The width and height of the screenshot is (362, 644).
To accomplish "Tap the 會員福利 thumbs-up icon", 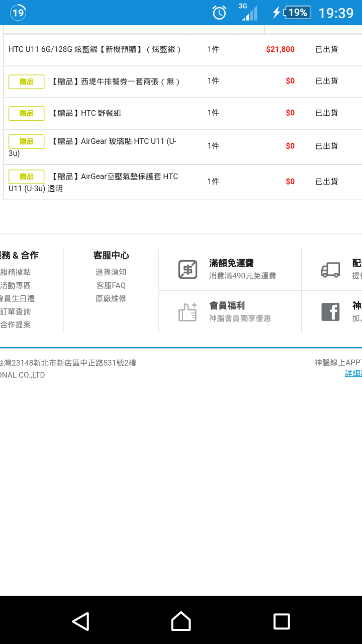I will click(x=188, y=312).
